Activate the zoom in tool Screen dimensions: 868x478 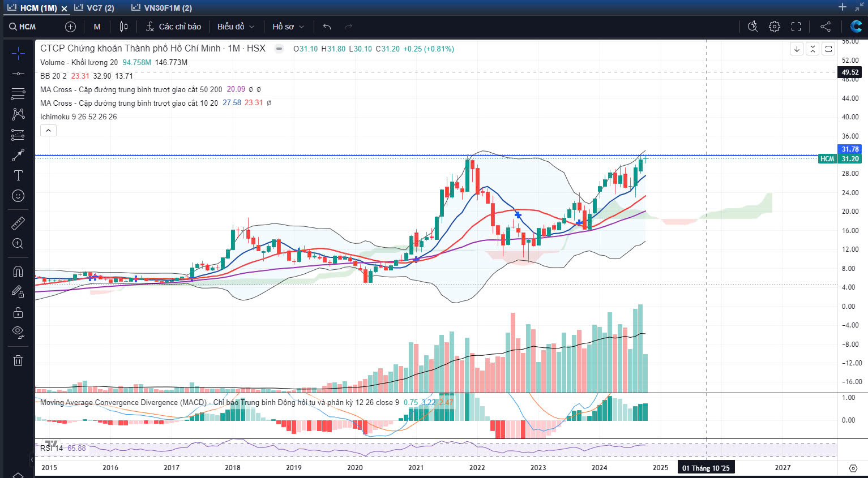click(18, 243)
